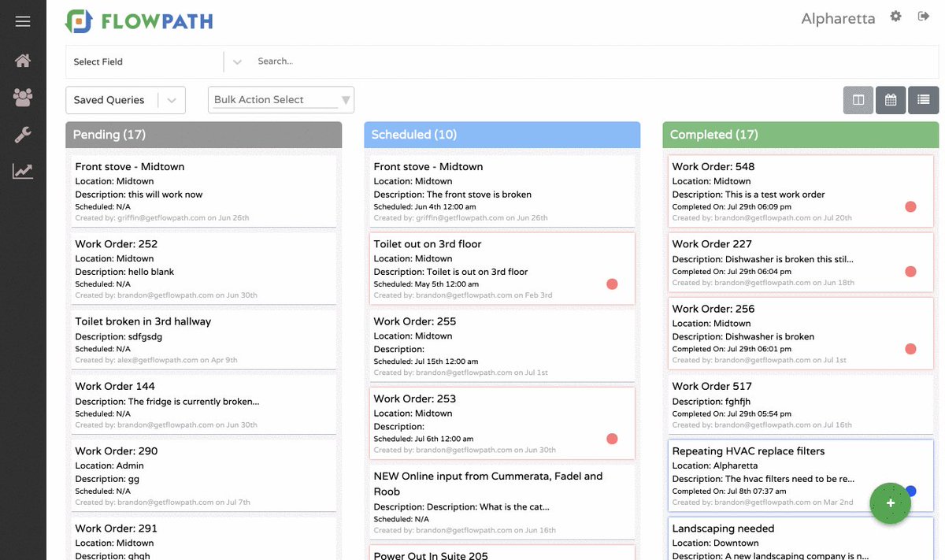Open the maintenance wrench icon in the sidebar

click(23, 135)
